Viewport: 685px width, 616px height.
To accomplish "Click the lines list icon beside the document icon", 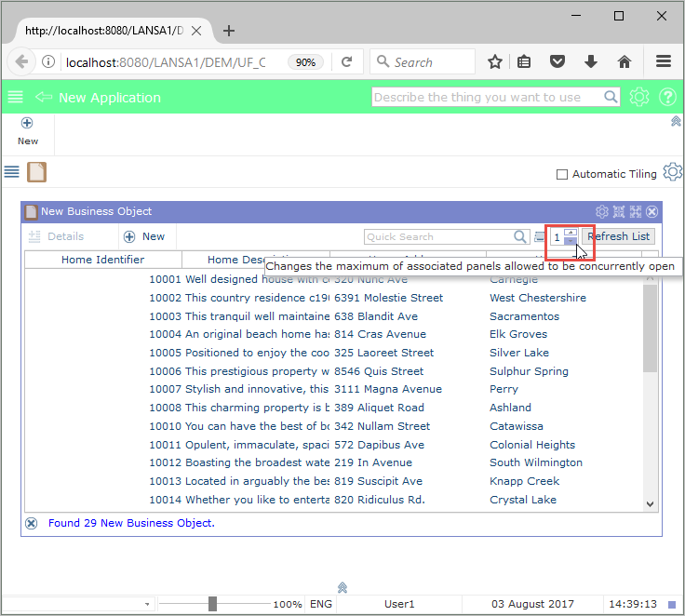I will click(x=12, y=172).
